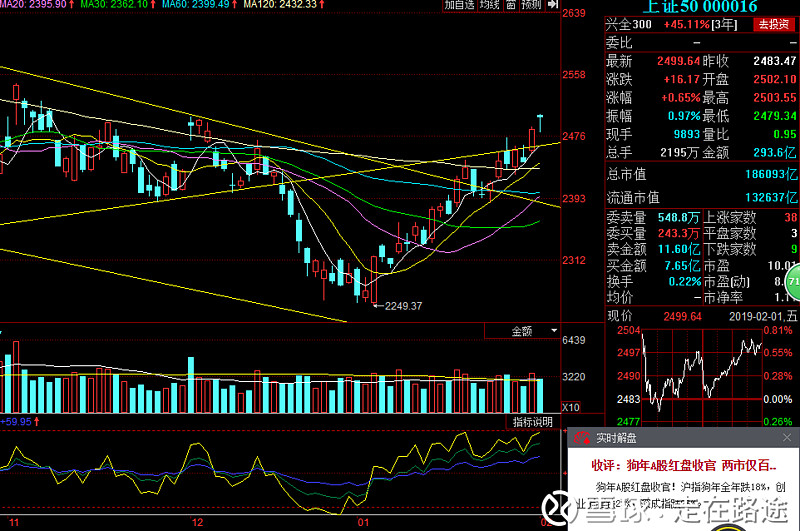Click the +59.95 indicator value label
Screen dimensions: 800x531
tap(16, 422)
